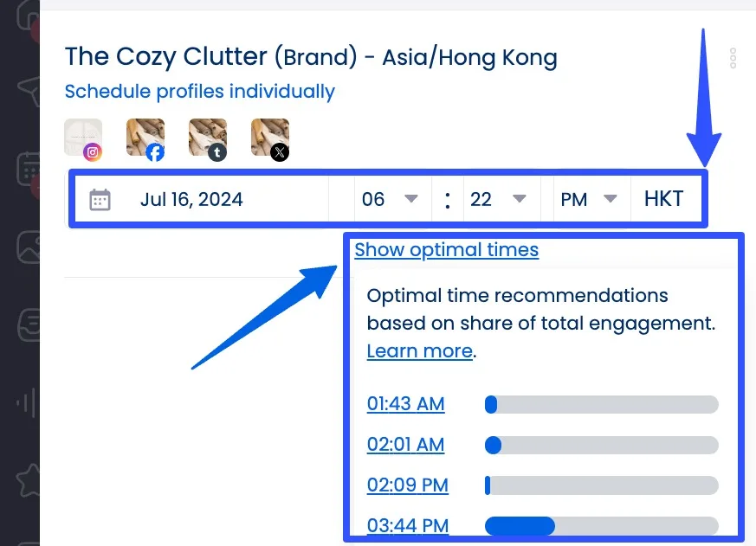Expand the minutes dropdown showing 22
The height and width of the screenshot is (546, 756).
tap(497, 200)
